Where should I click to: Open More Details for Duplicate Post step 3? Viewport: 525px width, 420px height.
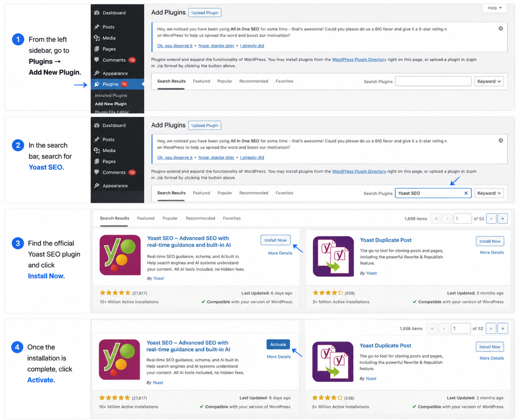pos(492,252)
